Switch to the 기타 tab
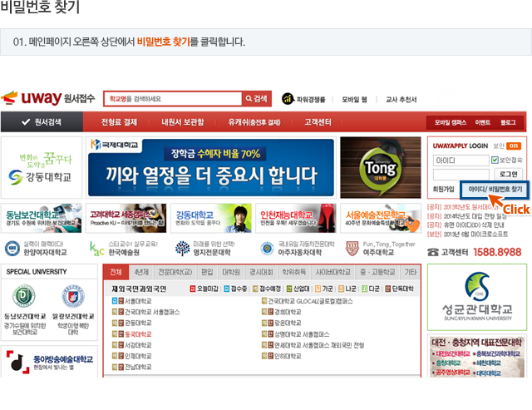The height and width of the screenshot is (410, 532). [410, 272]
